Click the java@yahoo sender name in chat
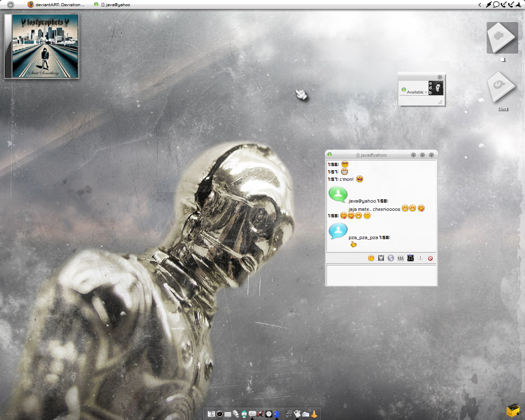The image size is (525, 420). pos(362,201)
